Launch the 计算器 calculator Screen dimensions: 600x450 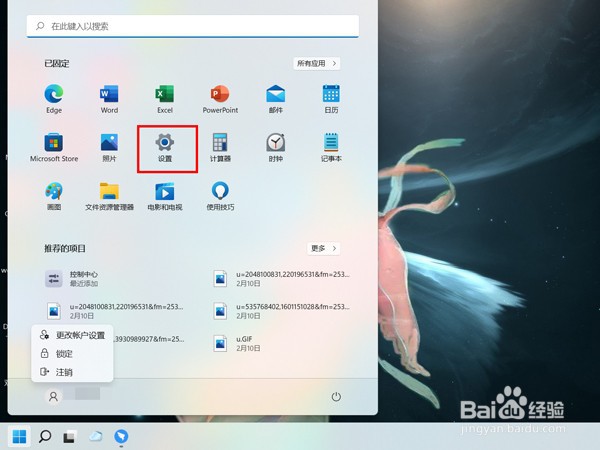click(x=220, y=147)
